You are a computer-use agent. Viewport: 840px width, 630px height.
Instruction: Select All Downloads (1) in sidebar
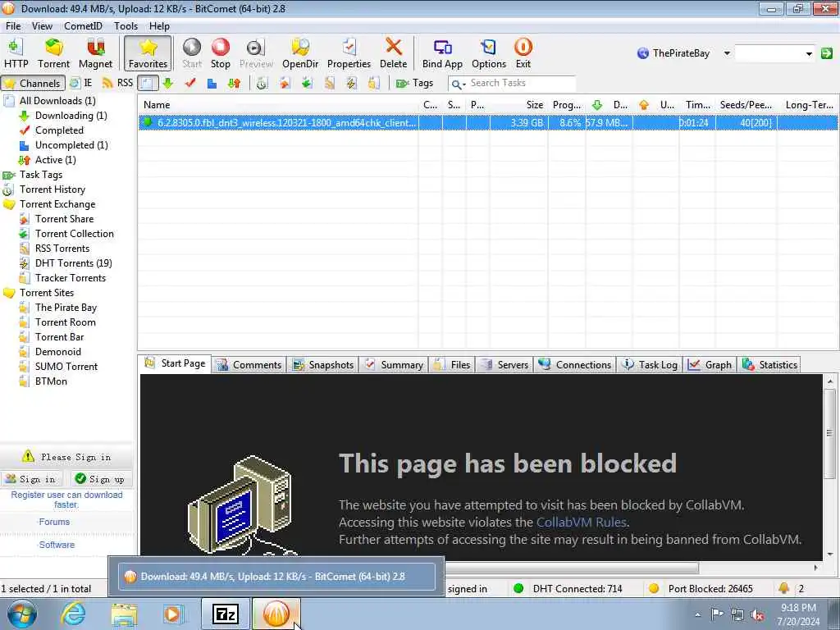coord(57,101)
